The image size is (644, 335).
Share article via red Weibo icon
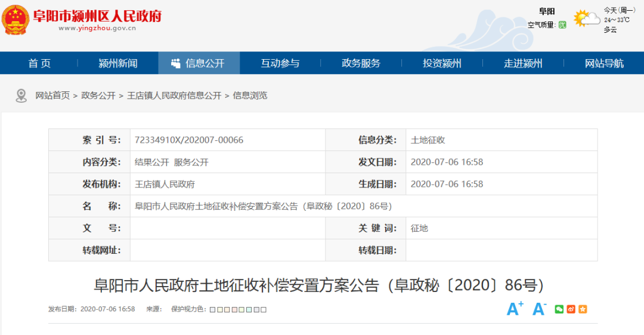pyautogui.click(x=571, y=309)
